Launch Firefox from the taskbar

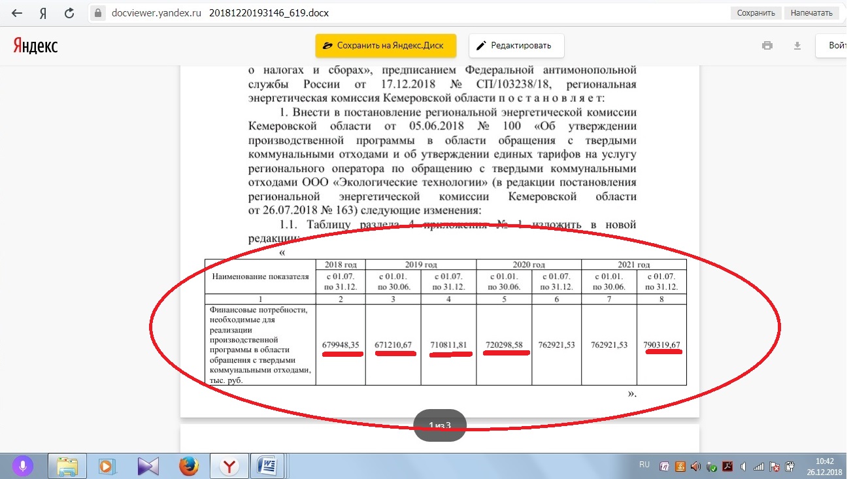point(189,466)
